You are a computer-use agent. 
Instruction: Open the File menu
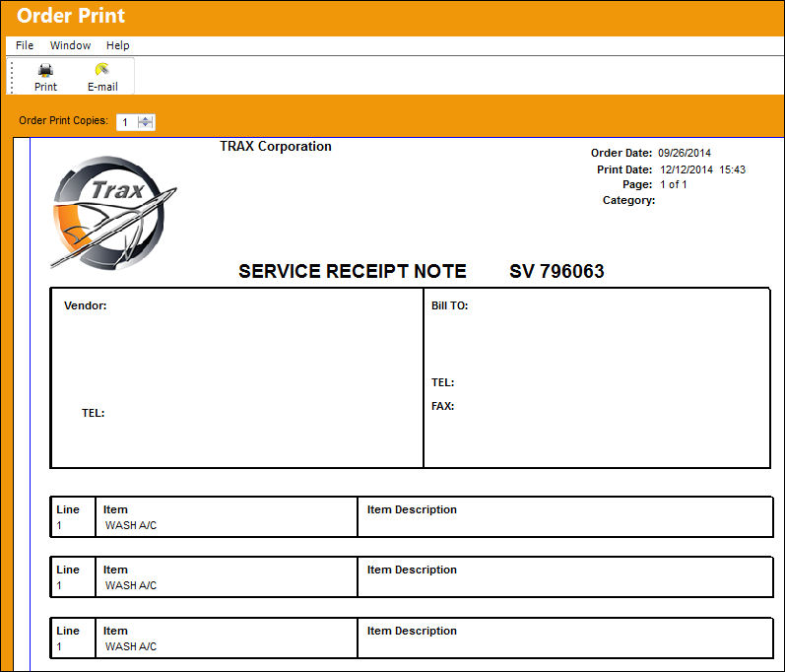[25, 45]
